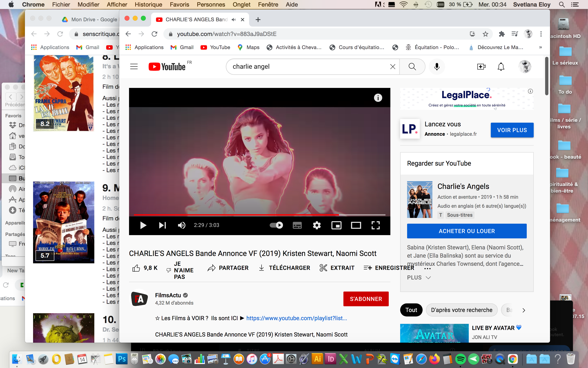Open install page icon in address bar
Image resolution: width=588 pixels, height=368 pixels.
point(472,34)
